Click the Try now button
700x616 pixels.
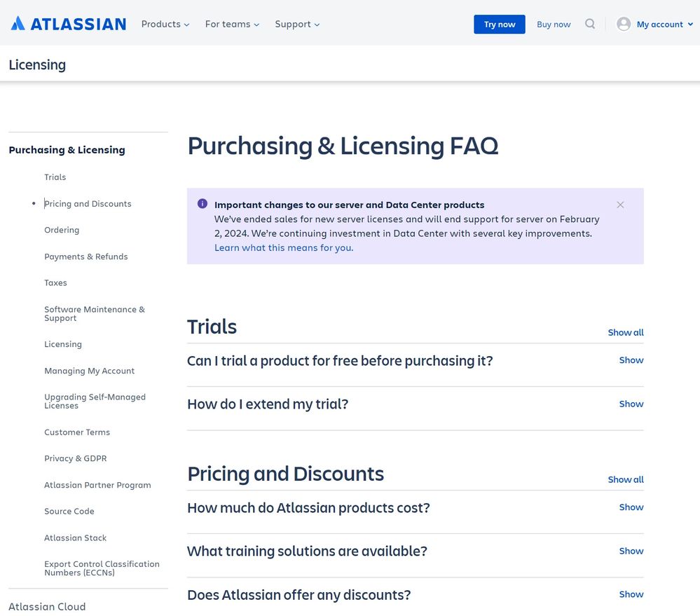[x=499, y=24]
